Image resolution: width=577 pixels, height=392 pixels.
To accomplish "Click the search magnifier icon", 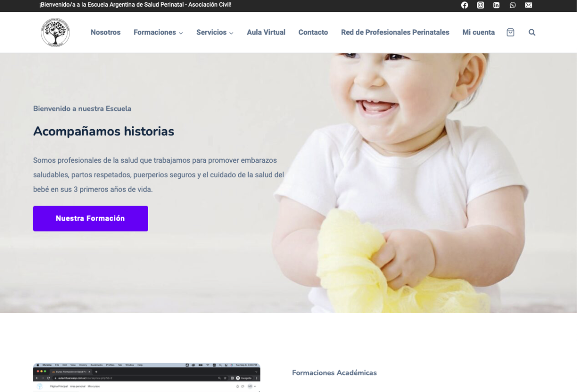I will (532, 32).
